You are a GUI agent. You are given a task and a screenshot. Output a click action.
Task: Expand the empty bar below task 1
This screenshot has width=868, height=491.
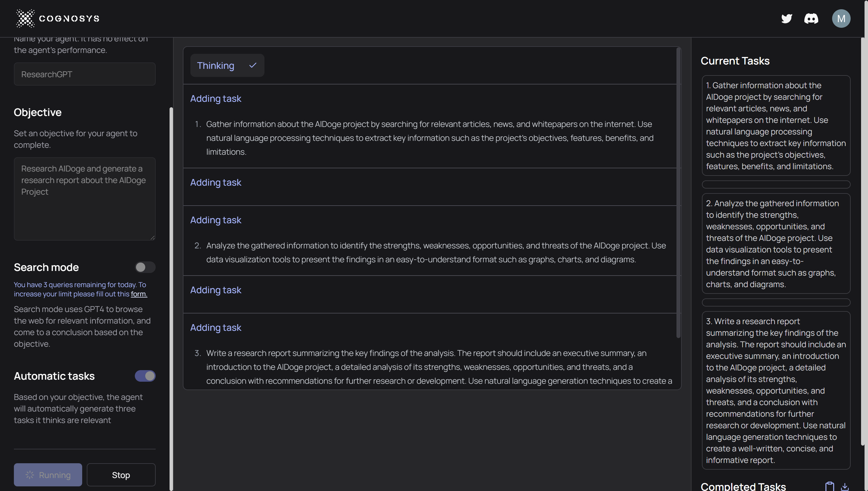click(x=776, y=184)
